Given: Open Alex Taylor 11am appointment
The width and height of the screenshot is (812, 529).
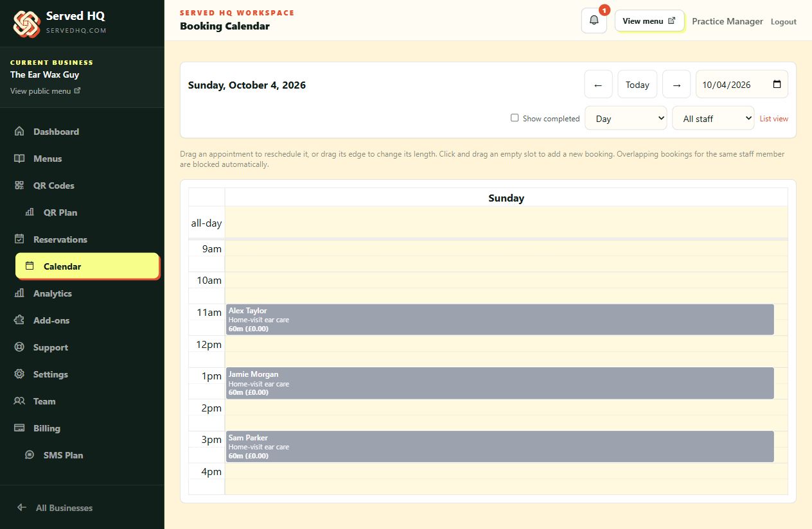Looking at the screenshot, I should [500, 319].
